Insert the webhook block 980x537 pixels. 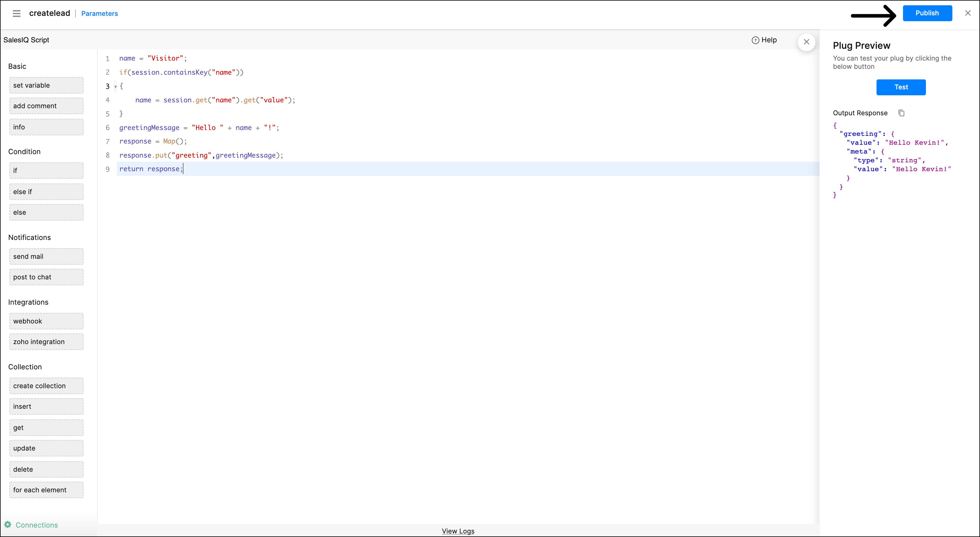pyautogui.click(x=46, y=321)
